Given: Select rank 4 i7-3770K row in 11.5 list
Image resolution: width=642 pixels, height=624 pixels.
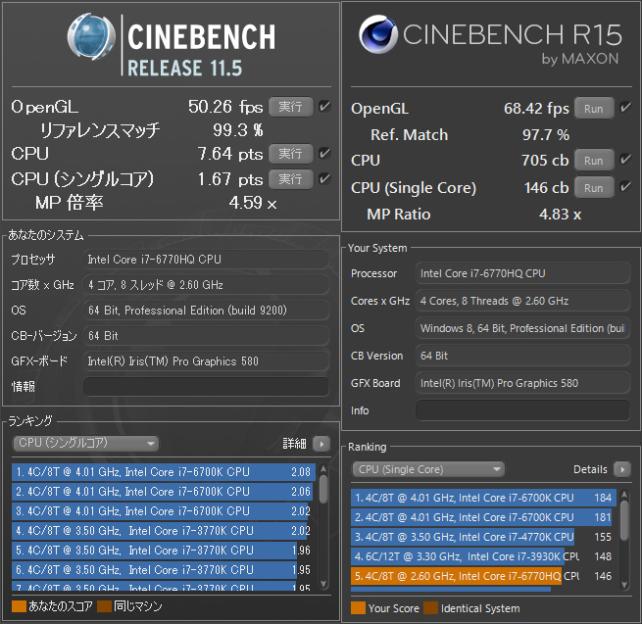Looking at the screenshot, I should (x=164, y=531).
